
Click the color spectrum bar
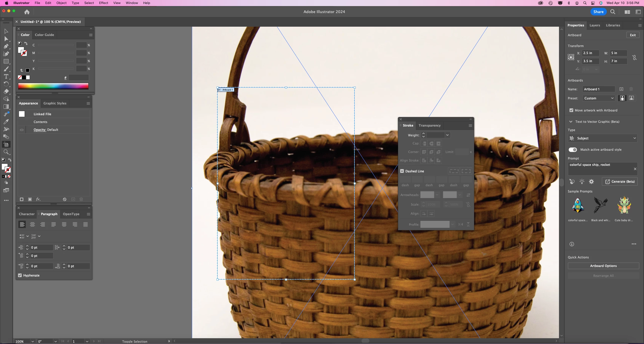pos(53,86)
